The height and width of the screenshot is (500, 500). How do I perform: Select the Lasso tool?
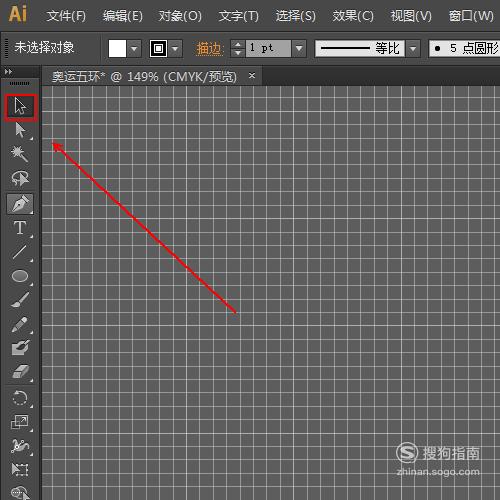point(20,178)
